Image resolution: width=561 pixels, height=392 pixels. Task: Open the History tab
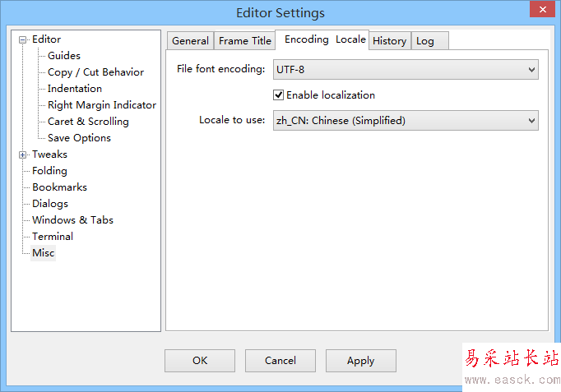(x=389, y=41)
